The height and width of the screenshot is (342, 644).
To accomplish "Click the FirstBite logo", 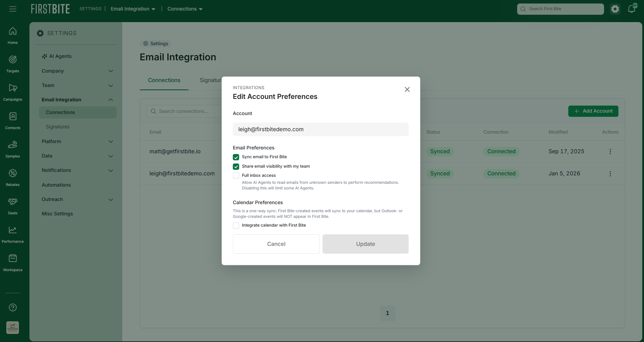I will point(50,9).
